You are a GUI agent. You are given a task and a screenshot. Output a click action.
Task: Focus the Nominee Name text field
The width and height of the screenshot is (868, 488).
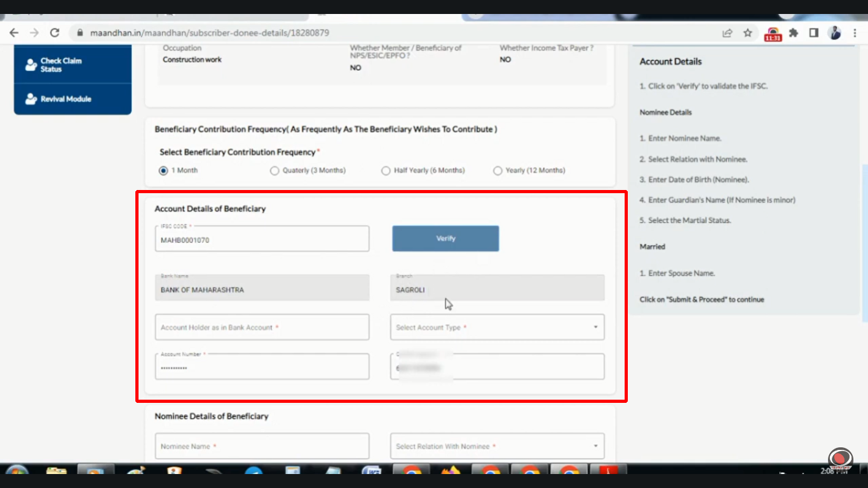(262, 446)
